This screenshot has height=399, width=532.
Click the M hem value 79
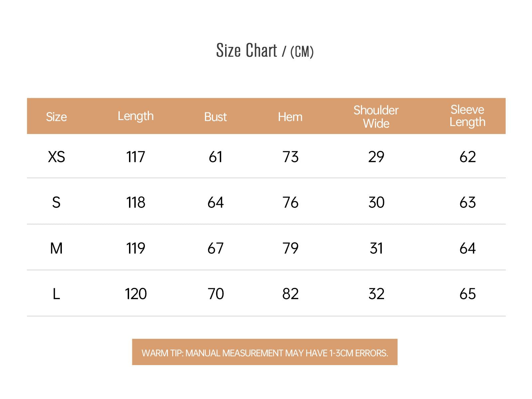[290, 248]
